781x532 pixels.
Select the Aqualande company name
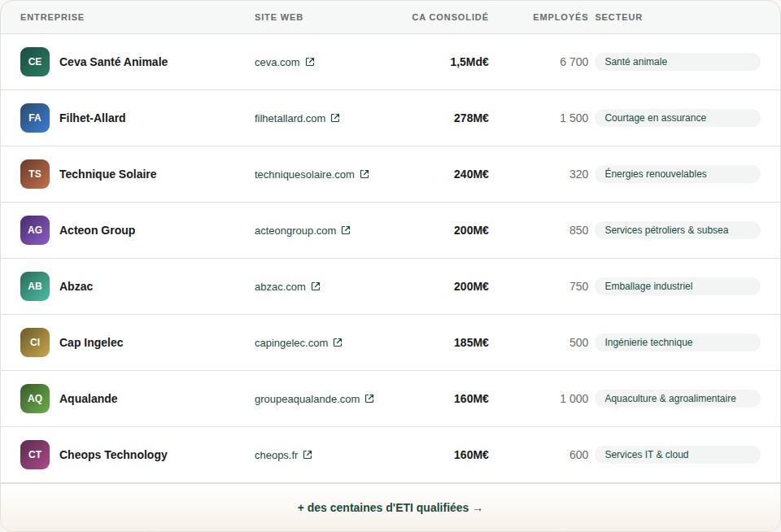pyautogui.click(x=88, y=399)
